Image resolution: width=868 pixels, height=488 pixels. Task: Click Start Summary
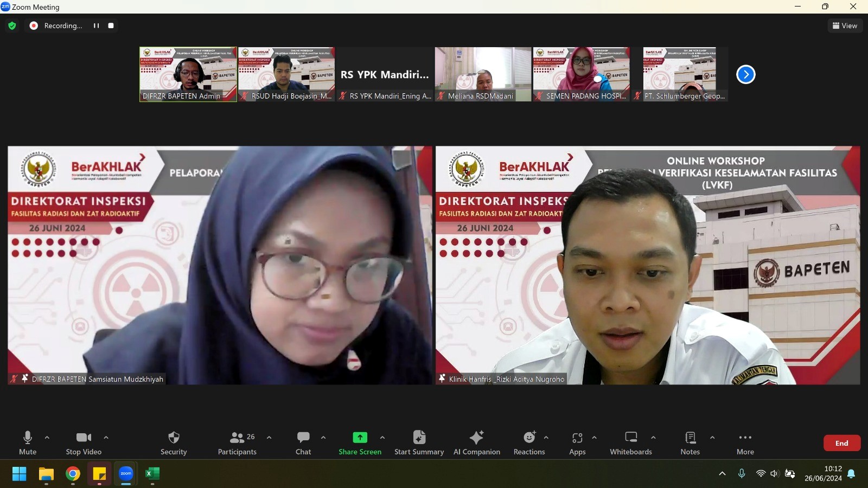coord(419,443)
